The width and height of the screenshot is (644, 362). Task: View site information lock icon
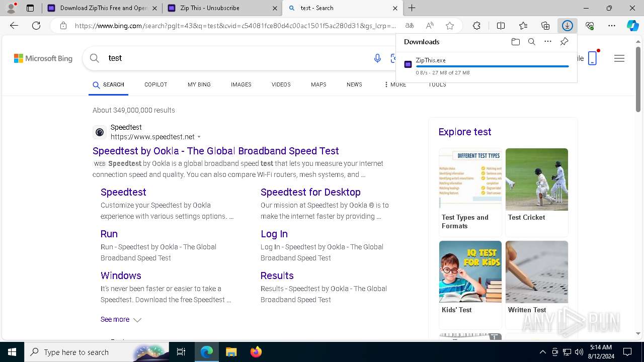63,26
